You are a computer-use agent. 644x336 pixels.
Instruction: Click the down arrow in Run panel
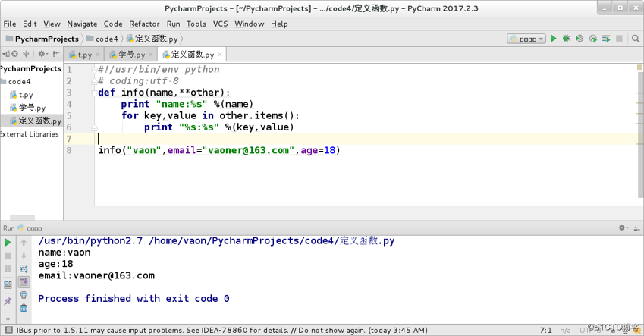click(x=24, y=256)
